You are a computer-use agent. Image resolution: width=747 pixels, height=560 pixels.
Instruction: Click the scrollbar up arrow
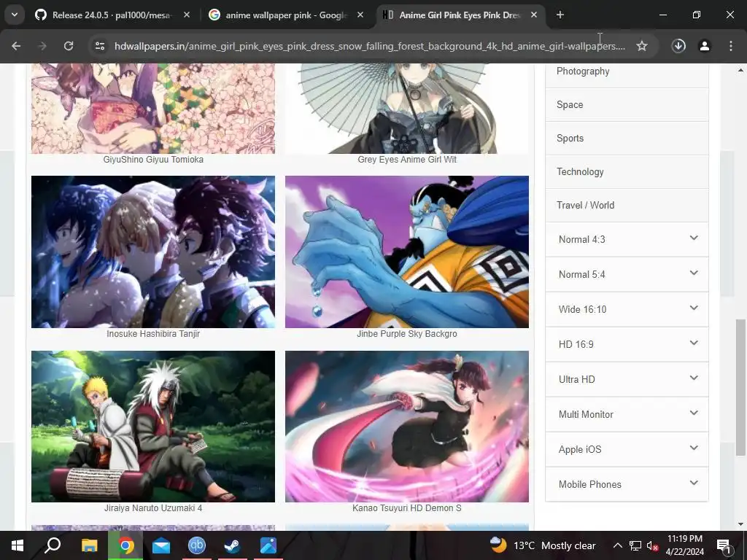coord(740,70)
